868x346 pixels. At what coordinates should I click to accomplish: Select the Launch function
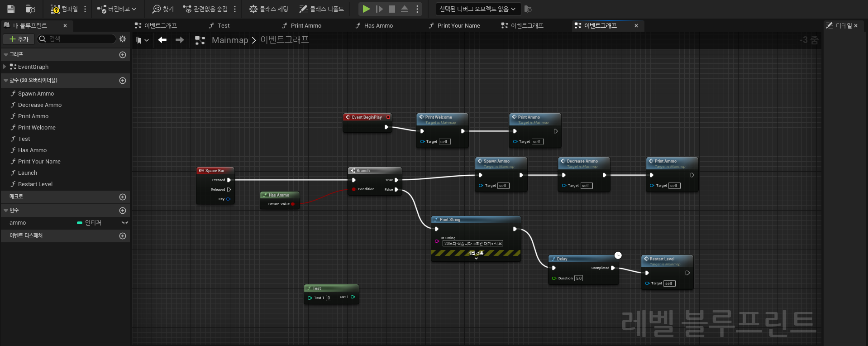pos(28,173)
